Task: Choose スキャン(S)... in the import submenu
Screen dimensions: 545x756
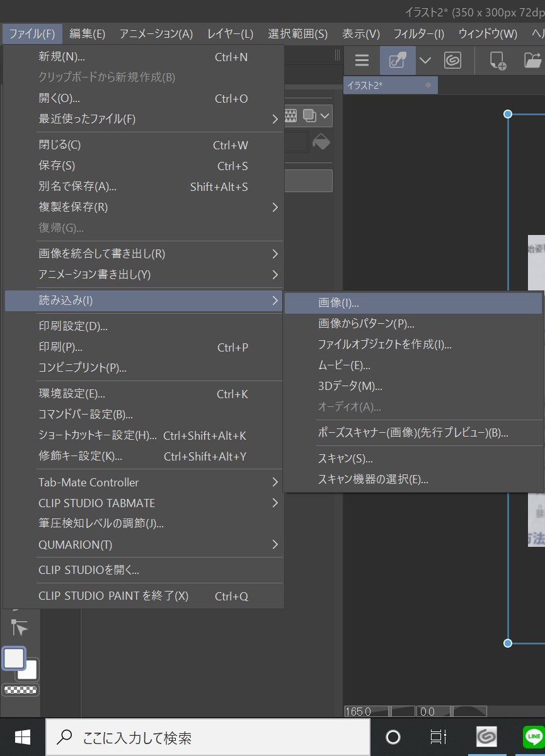Action: click(x=413, y=459)
